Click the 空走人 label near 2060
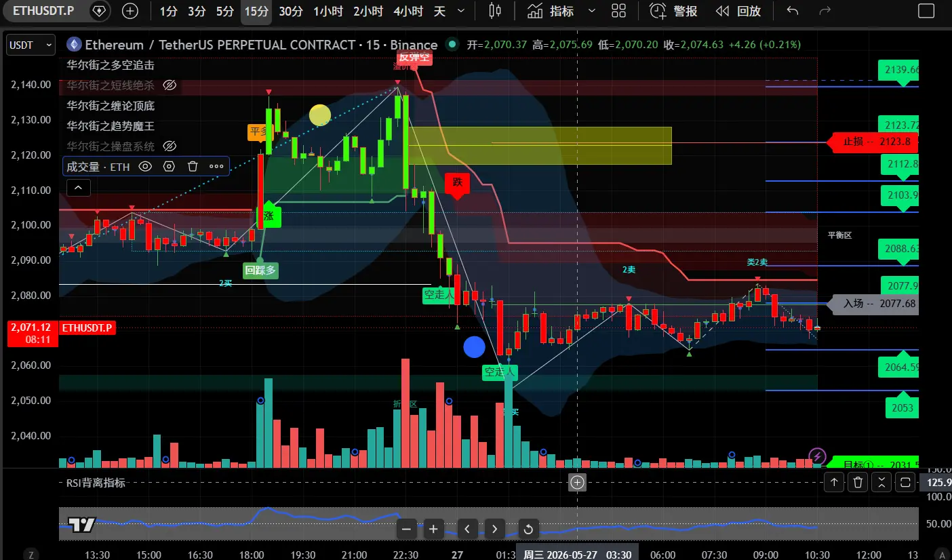Viewport: 952px width, 560px height. point(500,372)
